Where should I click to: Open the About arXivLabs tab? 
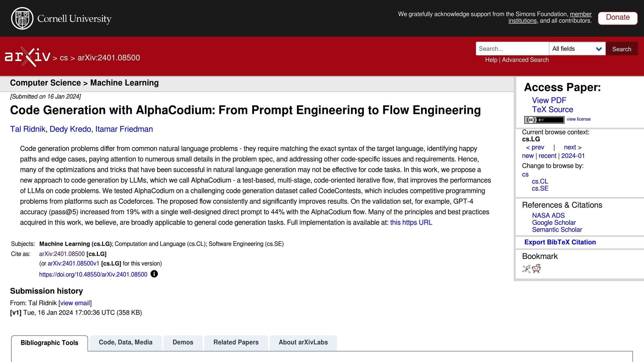(x=303, y=343)
